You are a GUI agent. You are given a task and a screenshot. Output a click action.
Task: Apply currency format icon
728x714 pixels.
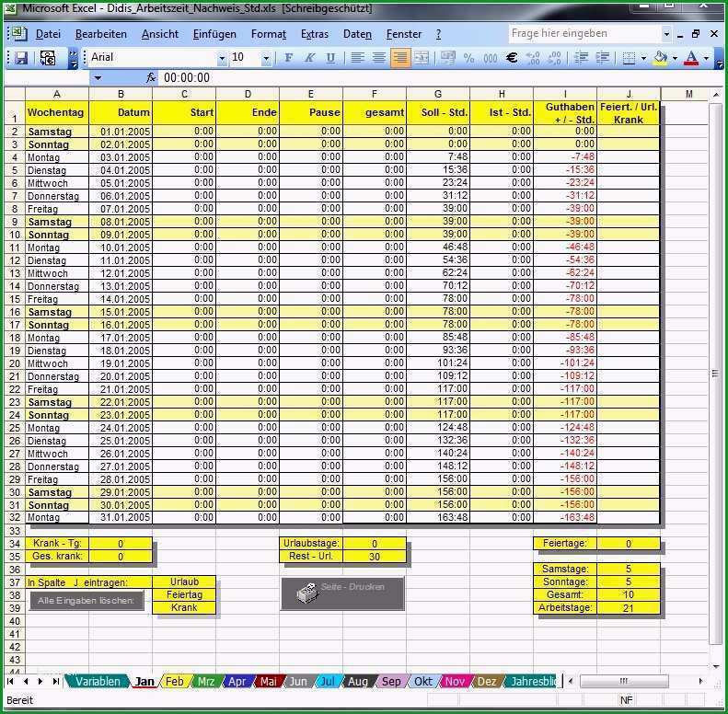(x=447, y=58)
